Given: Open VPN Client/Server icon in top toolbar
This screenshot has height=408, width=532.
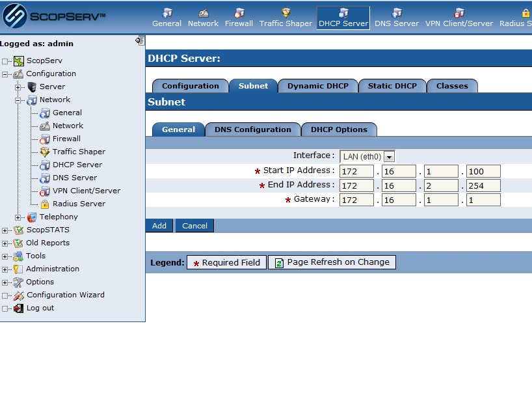Looking at the screenshot, I should tap(459, 13).
